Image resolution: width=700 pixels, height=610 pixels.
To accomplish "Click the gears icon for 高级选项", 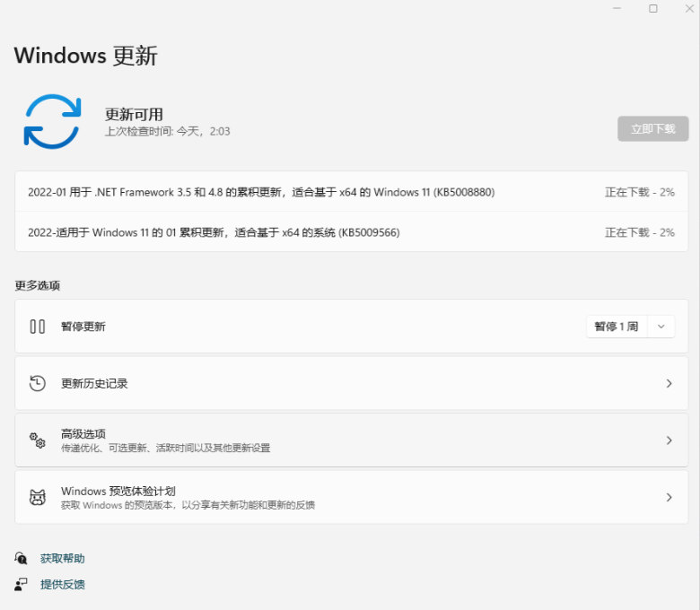I will pyautogui.click(x=38, y=440).
